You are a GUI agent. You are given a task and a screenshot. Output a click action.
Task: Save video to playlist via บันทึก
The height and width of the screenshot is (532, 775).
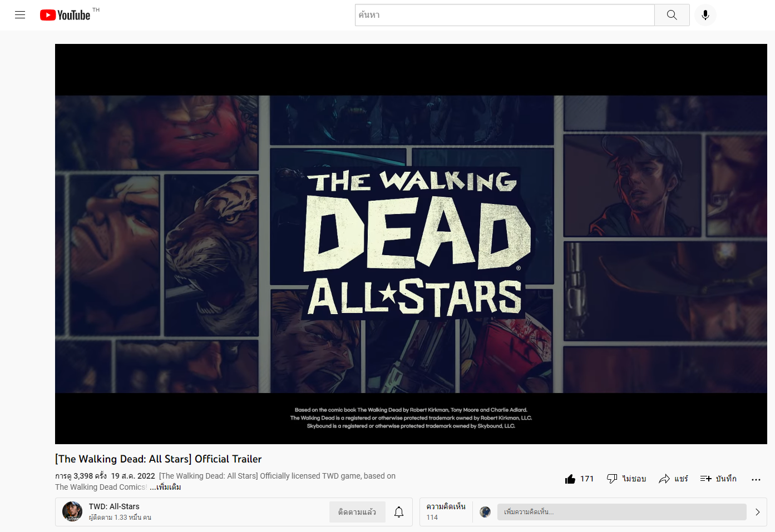click(718, 479)
